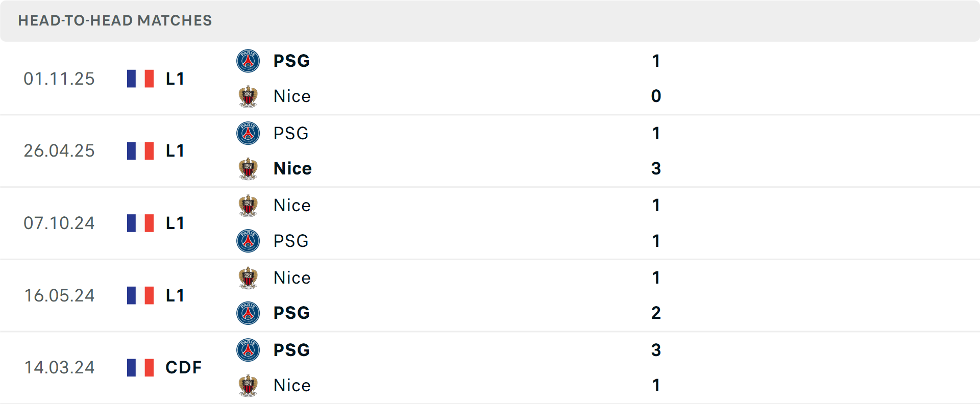Open the PSG badge in the 26.04.25 fixture
This screenshot has width=980, height=404.
coord(249,133)
